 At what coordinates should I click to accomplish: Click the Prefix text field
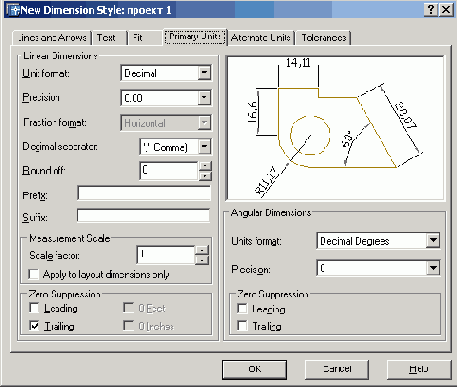tap(144, 193)
